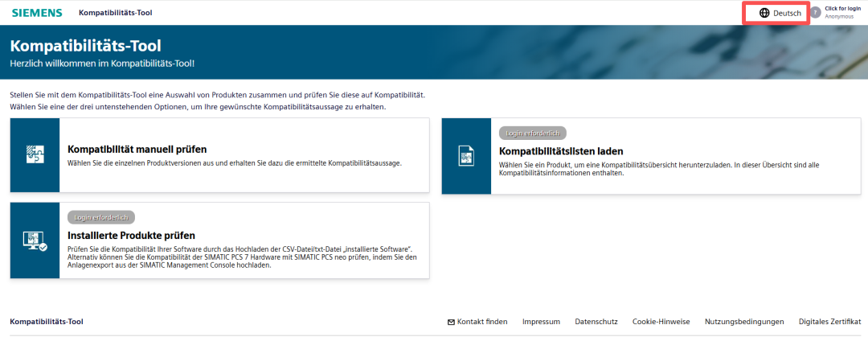This screenshot has width=868, height=337.
Task: Click the envelope icon in footer
Action: tap(451, 322)
